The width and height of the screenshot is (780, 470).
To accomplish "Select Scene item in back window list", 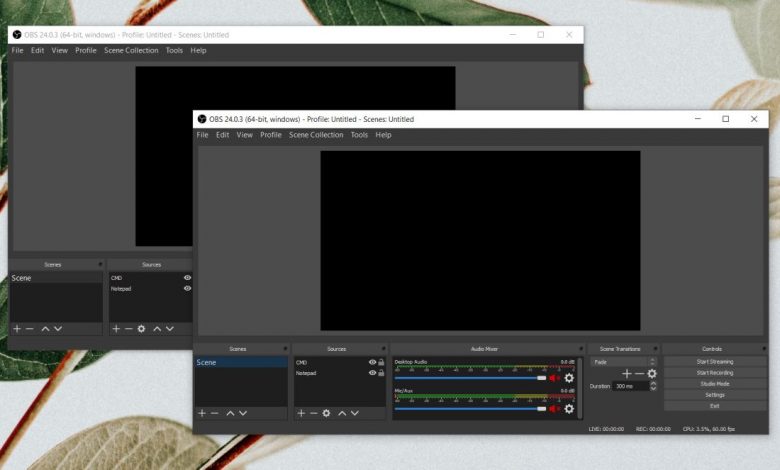I will [56, 278].
